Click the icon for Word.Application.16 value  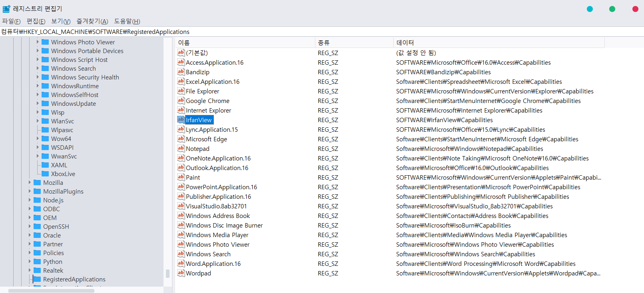pos(181,263)
